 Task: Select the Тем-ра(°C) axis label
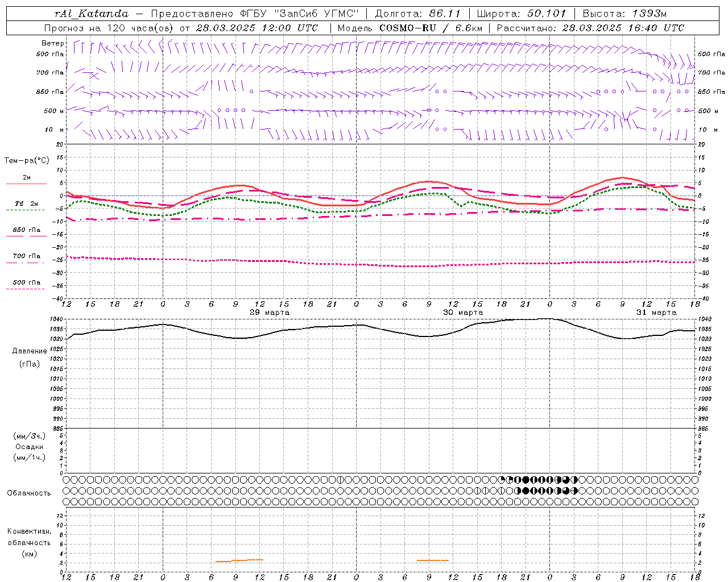click(27, 161)
